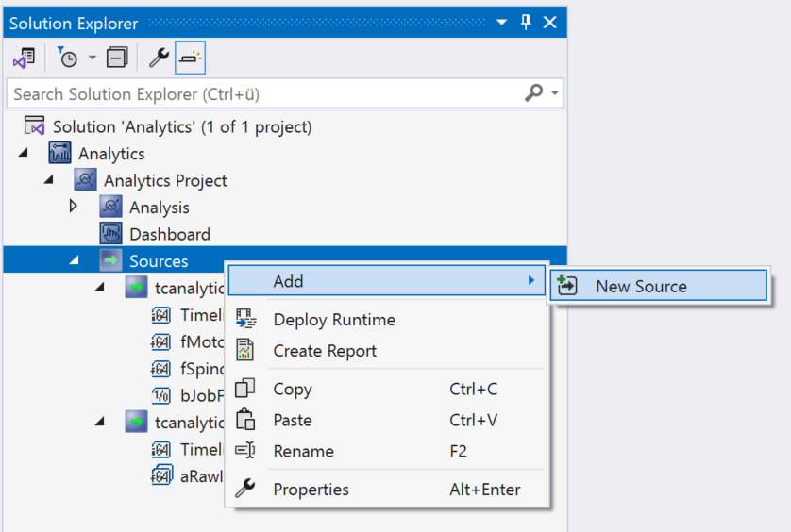The width and height of the screenshot is (791, 532).
Task: Click the second tcanalytic source icon
Action: click(x=136, y=422)
